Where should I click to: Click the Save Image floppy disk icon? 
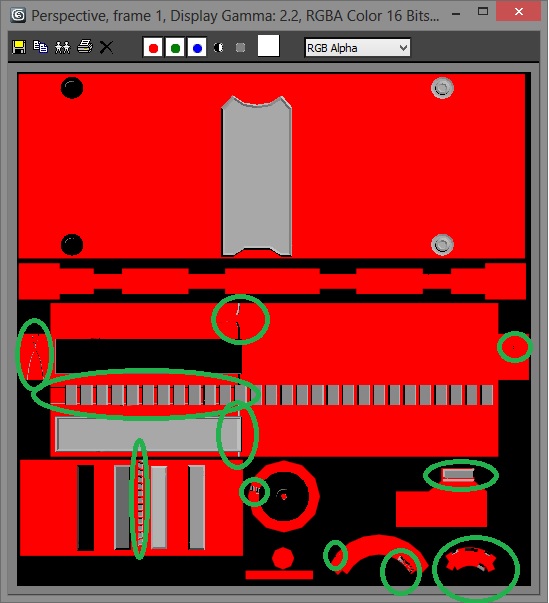point(19,47)
